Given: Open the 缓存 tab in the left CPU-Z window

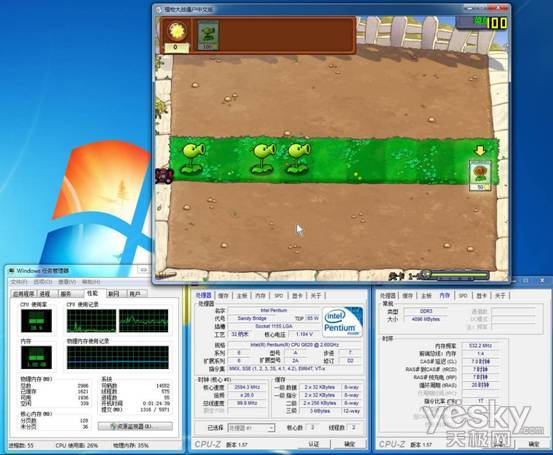Looking at the screenshot, I should click(x=223, y=296).
